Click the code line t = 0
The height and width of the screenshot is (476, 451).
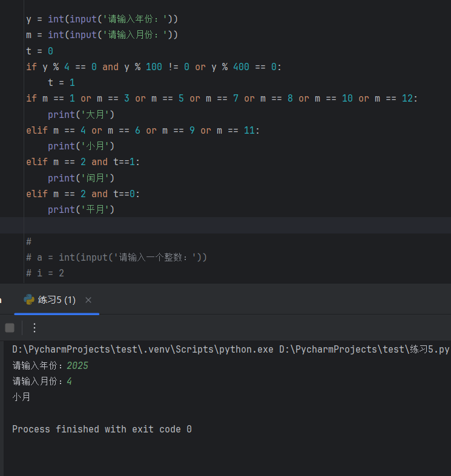click(39, 51)
